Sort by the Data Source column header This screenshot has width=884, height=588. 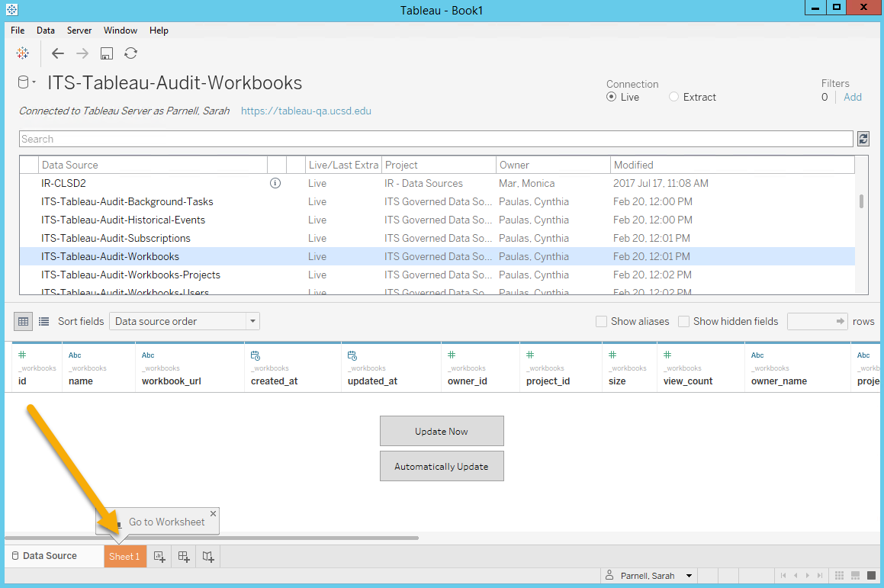pos(153,165)
